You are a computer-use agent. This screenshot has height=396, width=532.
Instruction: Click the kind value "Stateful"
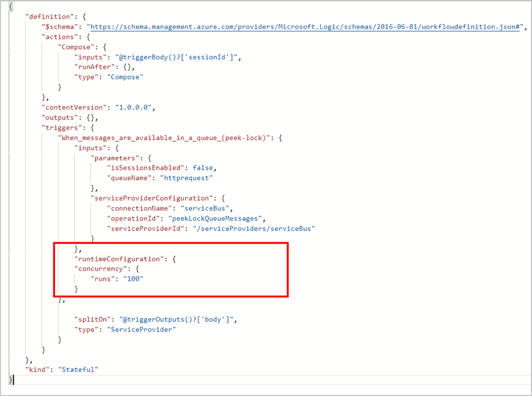(76, 369)
